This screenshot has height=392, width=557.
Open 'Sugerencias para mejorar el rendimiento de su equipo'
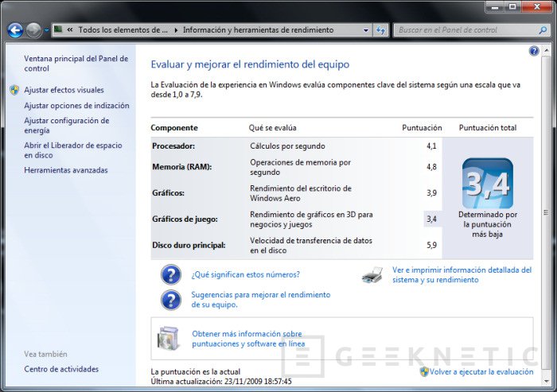[x=261, y=299]
